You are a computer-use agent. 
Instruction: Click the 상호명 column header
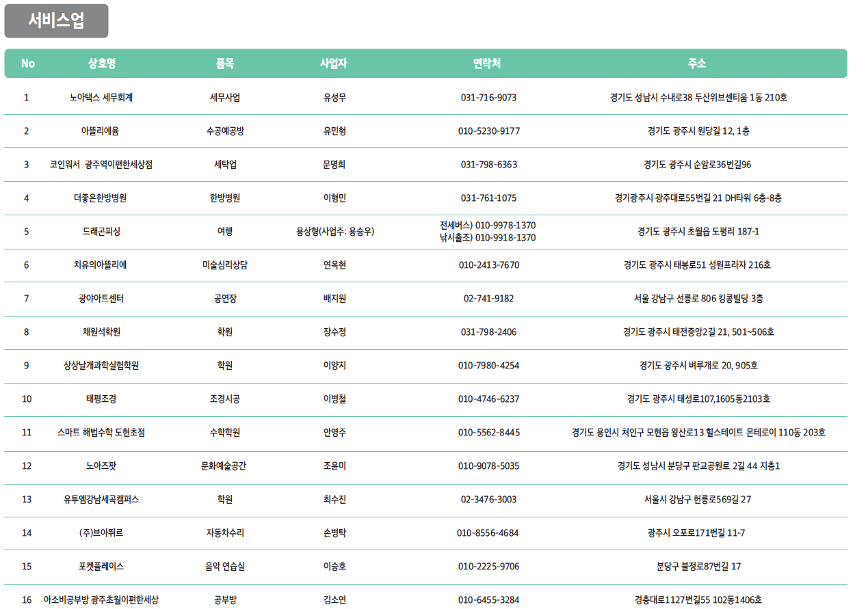click(x=101, y=64)
